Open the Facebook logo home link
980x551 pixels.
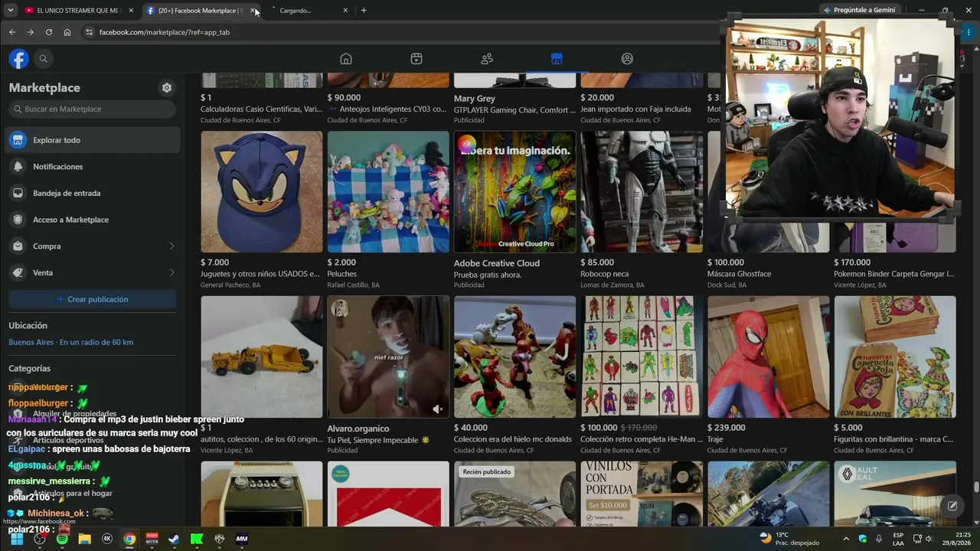click(19, 59)
